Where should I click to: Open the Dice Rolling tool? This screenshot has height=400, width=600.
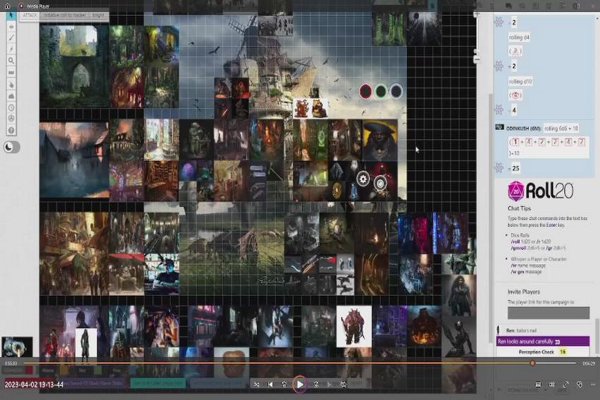11,119
